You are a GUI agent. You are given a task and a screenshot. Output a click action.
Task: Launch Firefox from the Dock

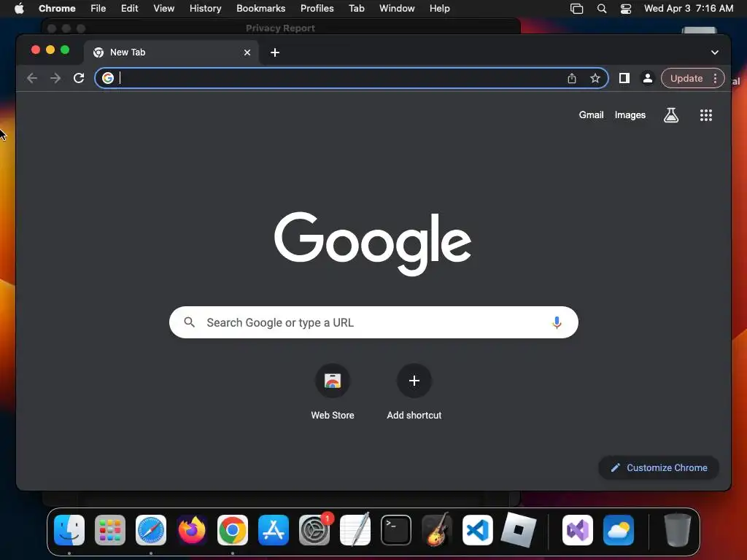coord(192,530)
